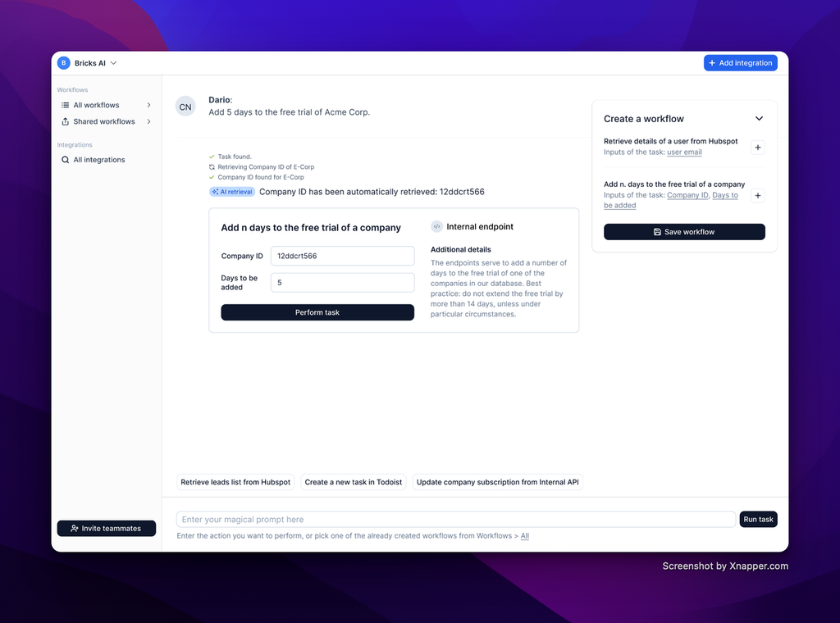Click the AI retrieval badge

pyautogui.click(x=232, y=192)
